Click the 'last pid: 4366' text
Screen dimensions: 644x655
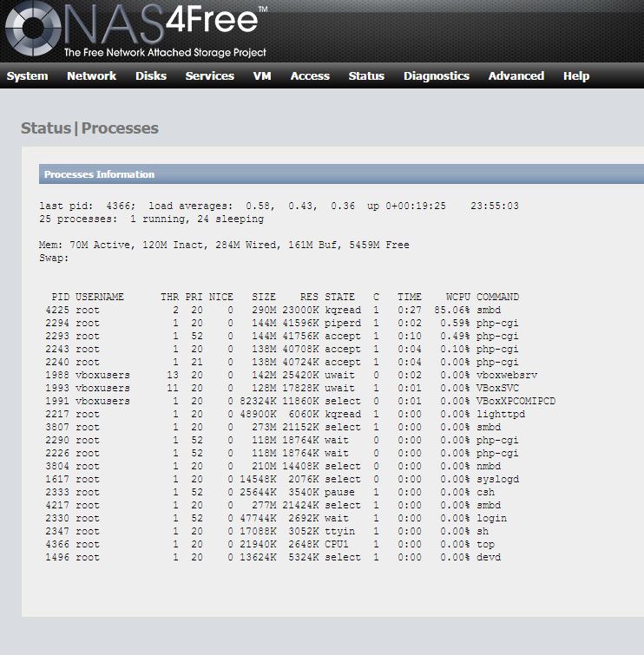[88, 206]
